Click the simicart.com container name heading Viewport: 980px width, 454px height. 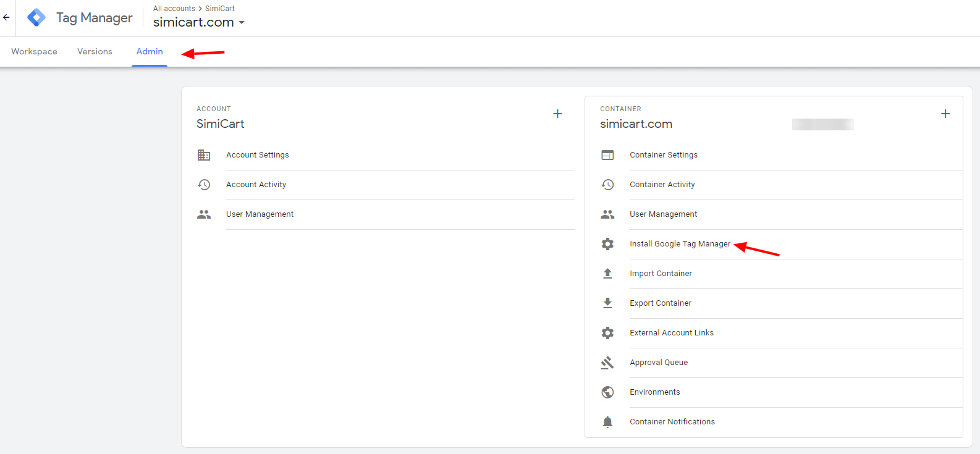coord(636,124)
